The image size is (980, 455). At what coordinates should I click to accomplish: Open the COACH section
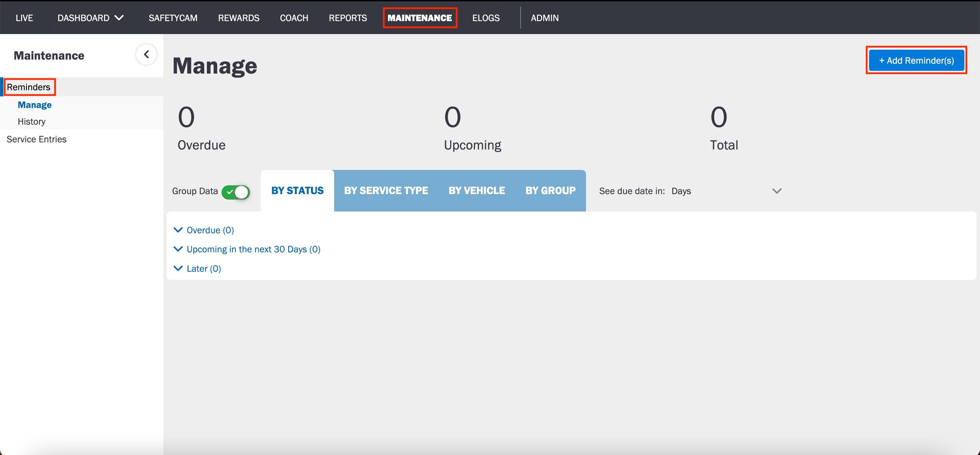pyautogui.click(x=294, y=18)
